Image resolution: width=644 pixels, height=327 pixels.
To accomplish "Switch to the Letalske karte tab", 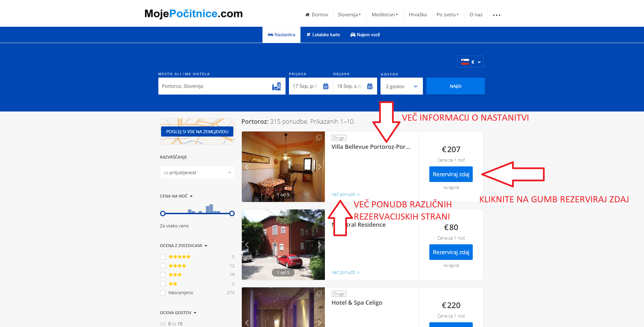I will click(x=323, y=35).
